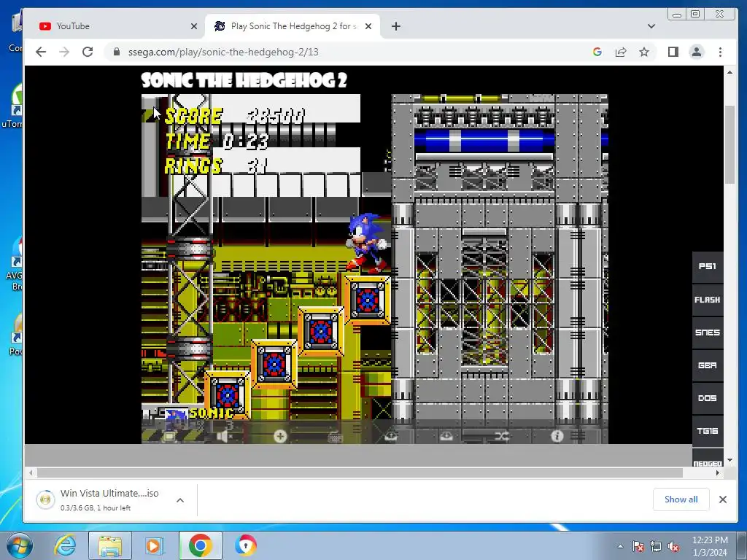Open the Chrome profile avatar
Viewport: 747px width, 560px height.
coord(697,52)
